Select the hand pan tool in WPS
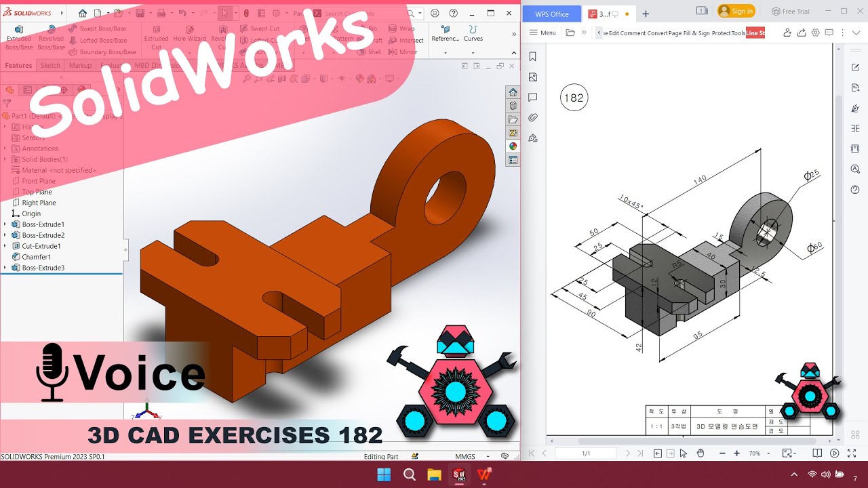The height and width of the screenshot is (488, 868). point(701,453)
